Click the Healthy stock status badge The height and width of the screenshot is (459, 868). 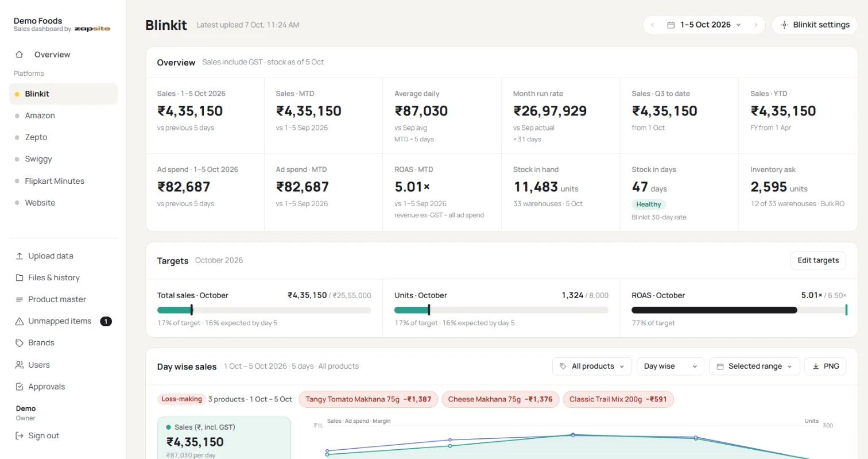click(x=649, y=205)
